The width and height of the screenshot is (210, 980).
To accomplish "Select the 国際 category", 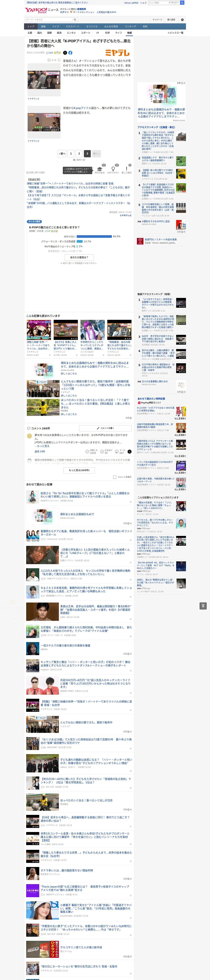I will (49, 33).
